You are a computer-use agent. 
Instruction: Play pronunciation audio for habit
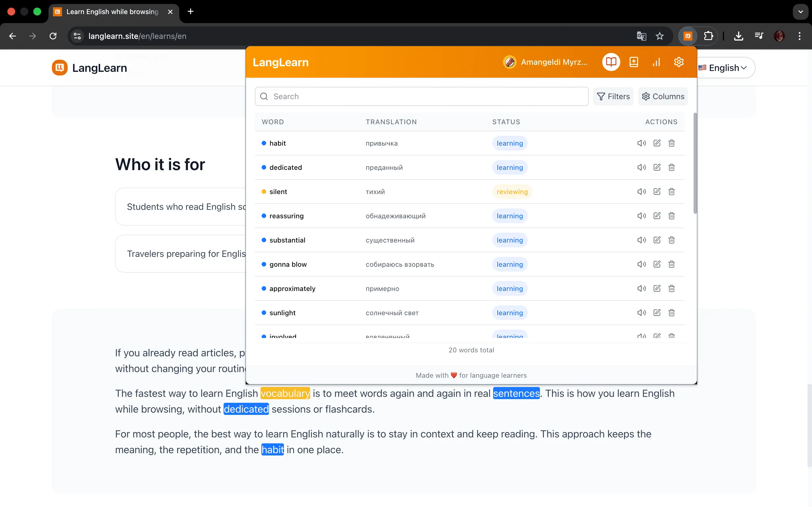[x=641, y=143]
